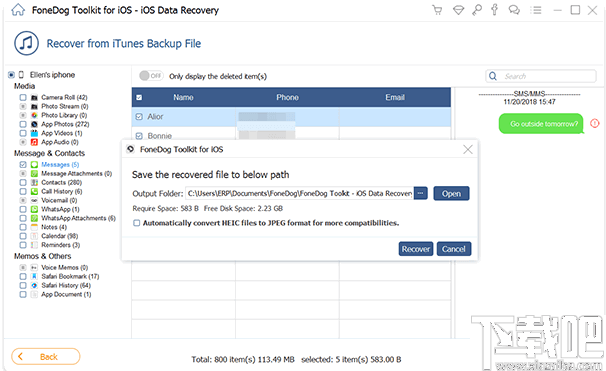Click the Go outside tomorrow message bubble

click(x=541, y=124)
